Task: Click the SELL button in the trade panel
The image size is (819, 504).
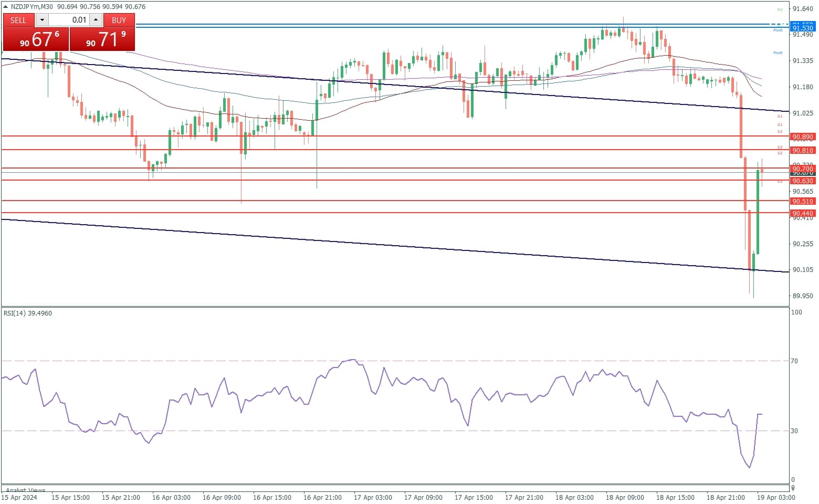Action: [18, 20]
